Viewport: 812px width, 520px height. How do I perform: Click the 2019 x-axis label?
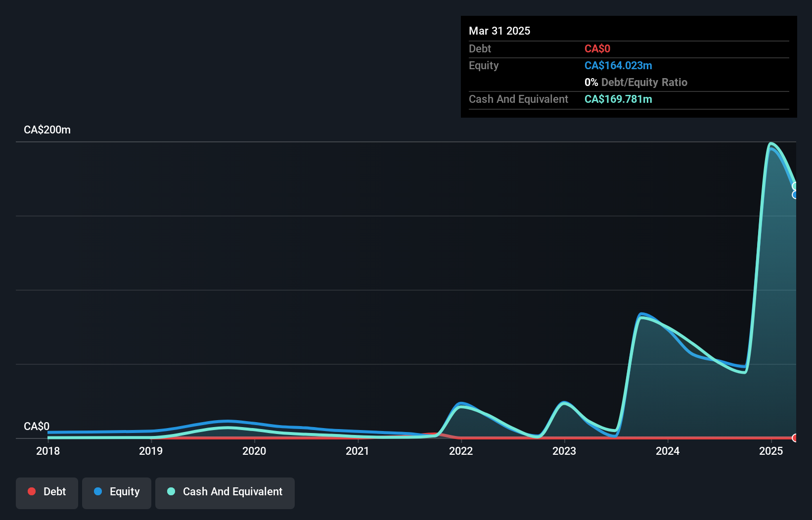tap(151, 451)
